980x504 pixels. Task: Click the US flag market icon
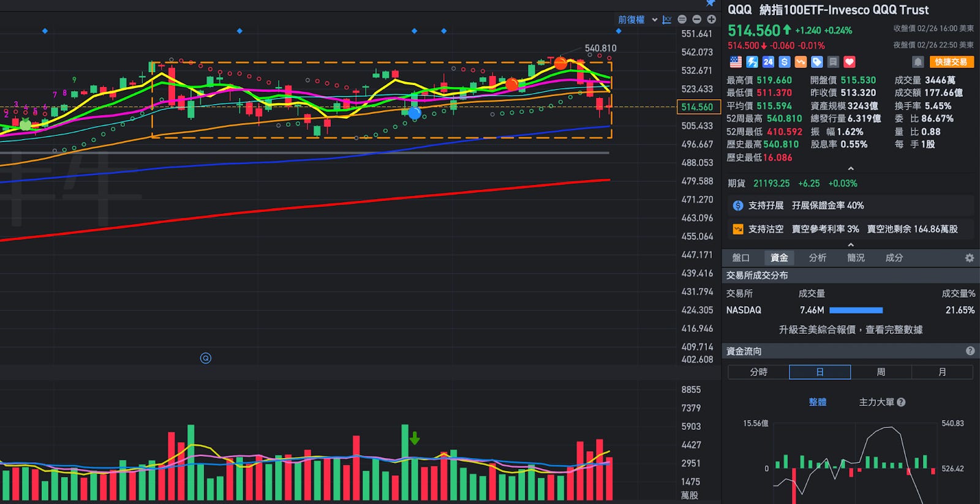coord(736,62)
